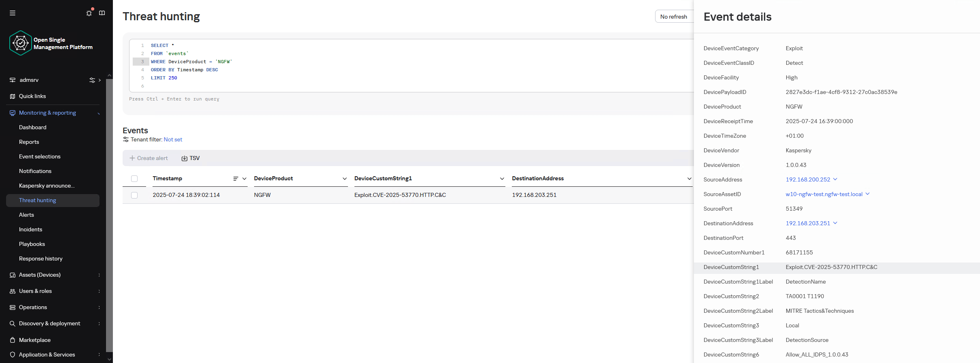980x363 pixels.
Task: Click the Create alert plus icon
Action: tap(132, 158)
